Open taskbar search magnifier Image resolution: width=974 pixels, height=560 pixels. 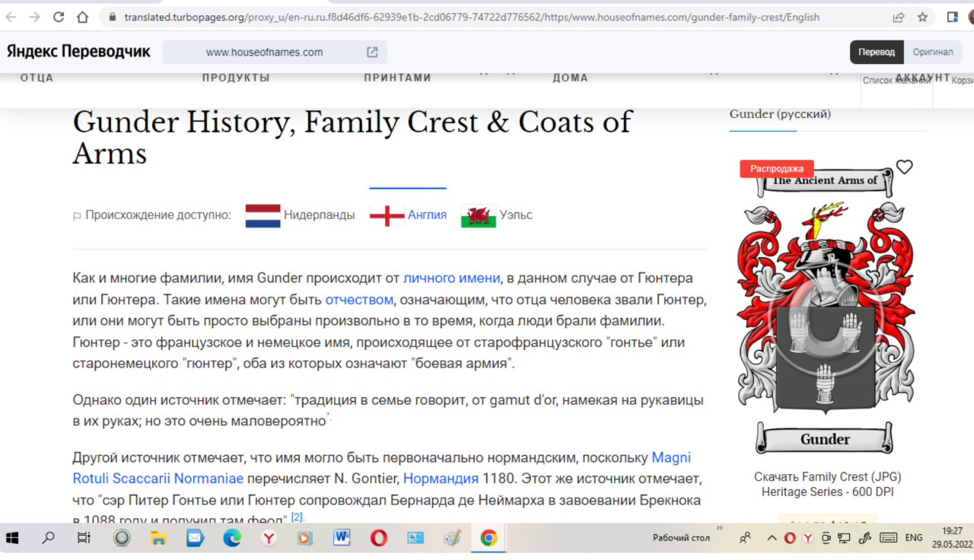pyautogui.click(x=48, y=538)
